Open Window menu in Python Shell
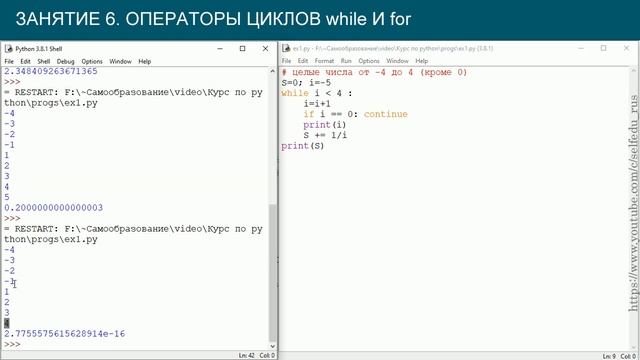The height and width of the screenshot is (360, 640). click(x=120, y=61)
